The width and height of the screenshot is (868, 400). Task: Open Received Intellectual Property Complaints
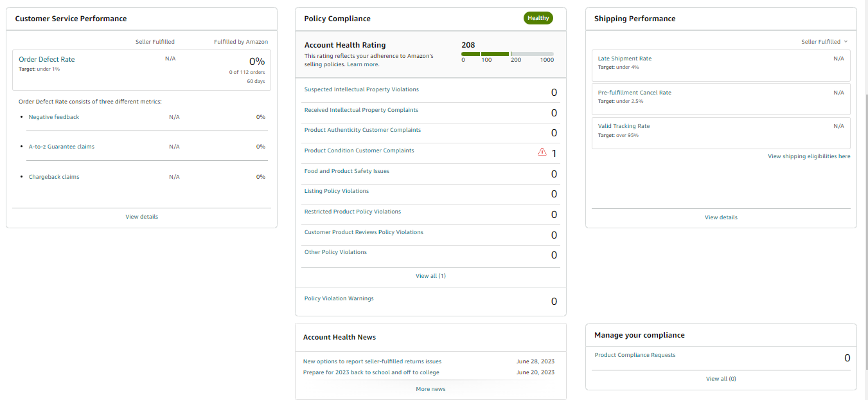(x=362, y=110)
